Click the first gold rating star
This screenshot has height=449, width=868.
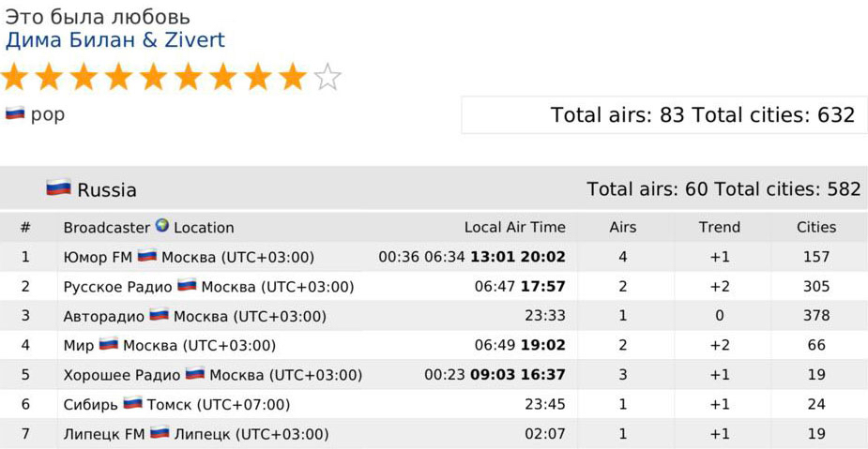click(x=14, y=77)
